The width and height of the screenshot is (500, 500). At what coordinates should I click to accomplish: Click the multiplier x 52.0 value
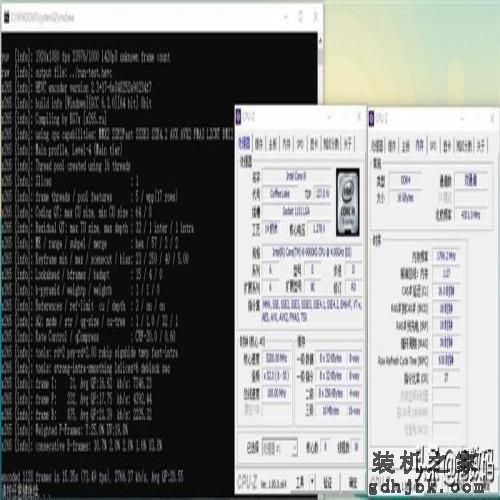(276, 376)
